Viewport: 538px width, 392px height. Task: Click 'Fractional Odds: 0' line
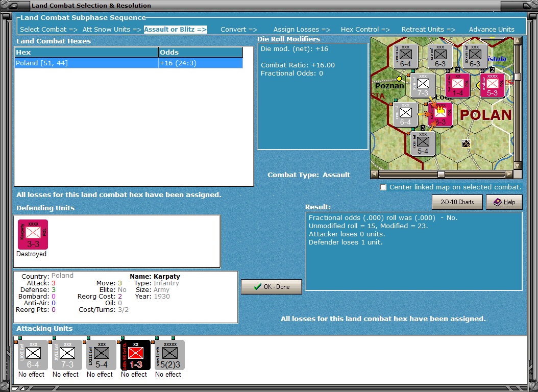[x=291, y=73]
